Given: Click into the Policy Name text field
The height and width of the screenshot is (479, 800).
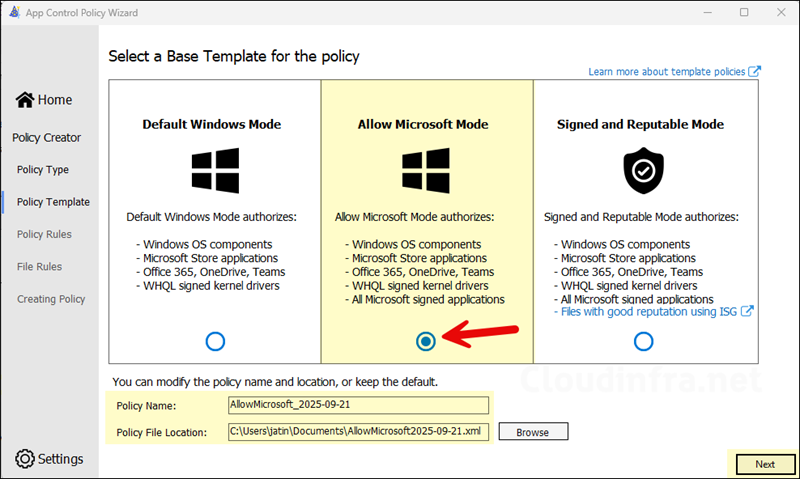Looking at the screenshot, I should [x=358, y=405].
